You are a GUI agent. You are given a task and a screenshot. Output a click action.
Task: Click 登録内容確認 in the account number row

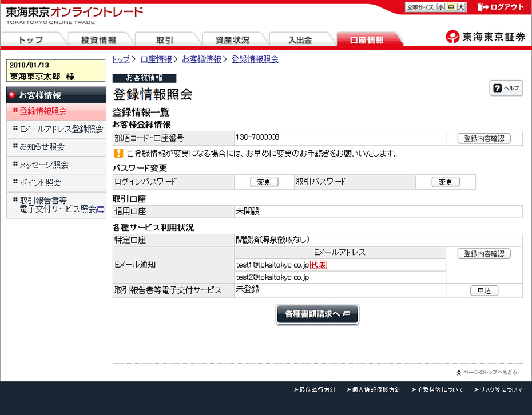click(x=484, y=138)
